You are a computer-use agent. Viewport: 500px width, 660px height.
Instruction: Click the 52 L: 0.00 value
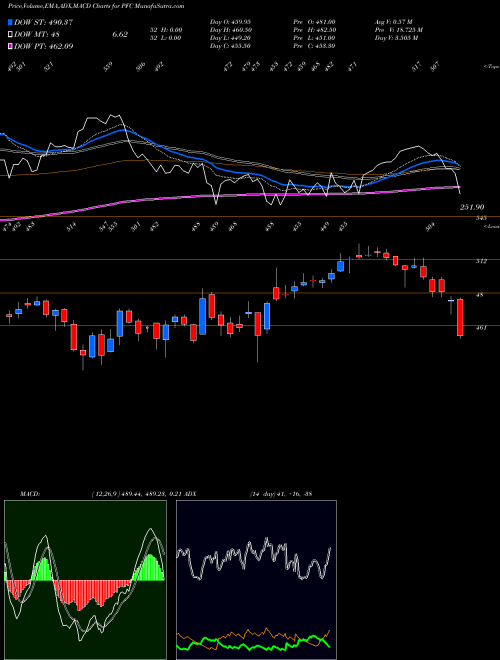[x=165, y=38]
